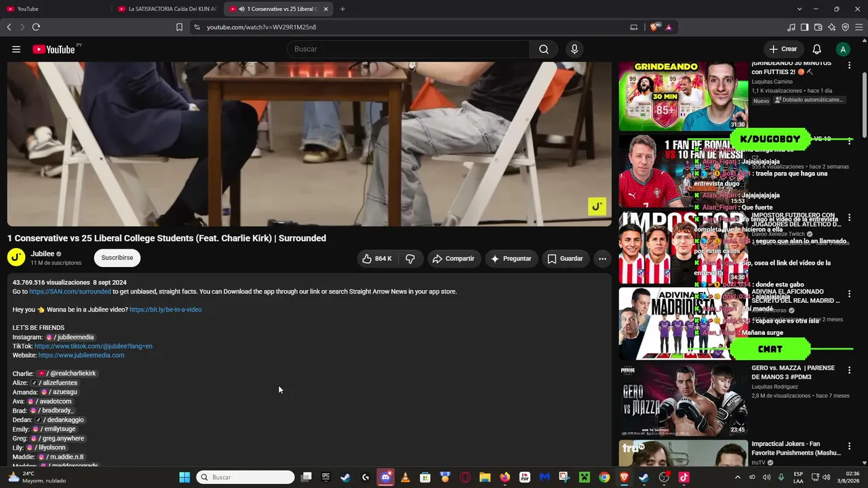Open Discord from the taskbar

(x=386, y=477)
